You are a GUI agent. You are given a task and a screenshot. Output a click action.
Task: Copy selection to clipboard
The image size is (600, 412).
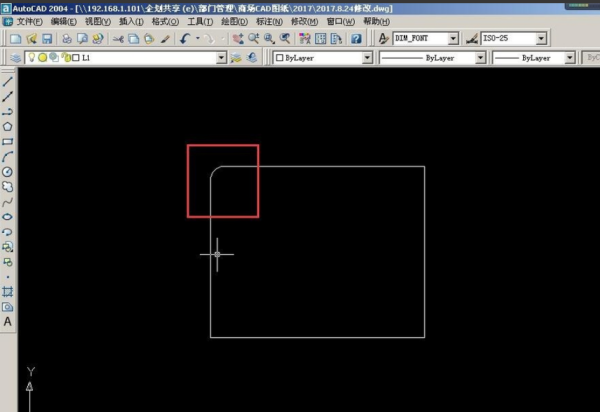click(134, 38)
